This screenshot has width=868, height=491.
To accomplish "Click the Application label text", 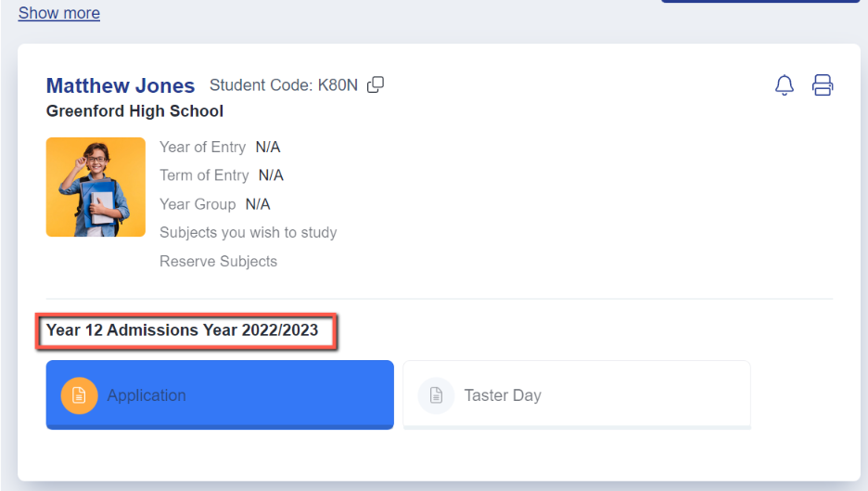I will [x=147, y=395].
